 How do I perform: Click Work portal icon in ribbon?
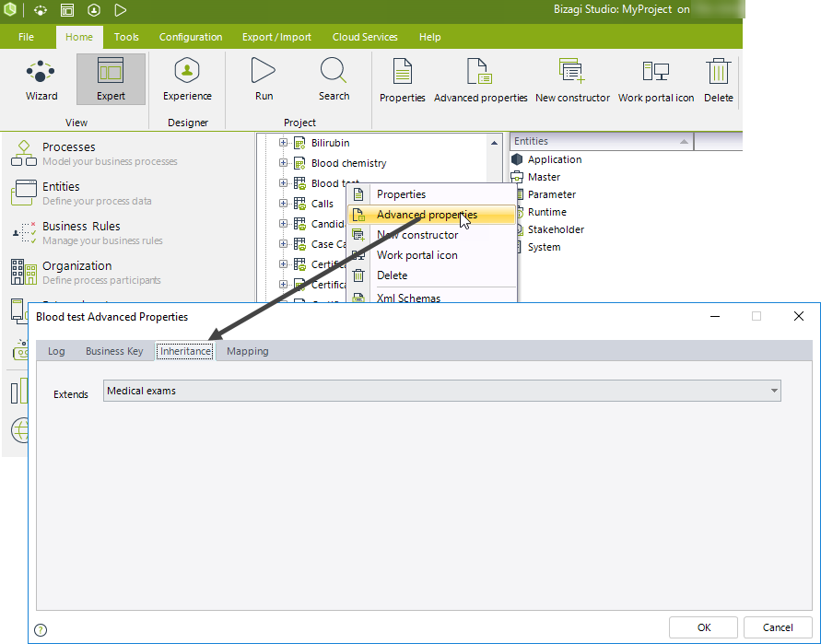(x=655, y=80)
